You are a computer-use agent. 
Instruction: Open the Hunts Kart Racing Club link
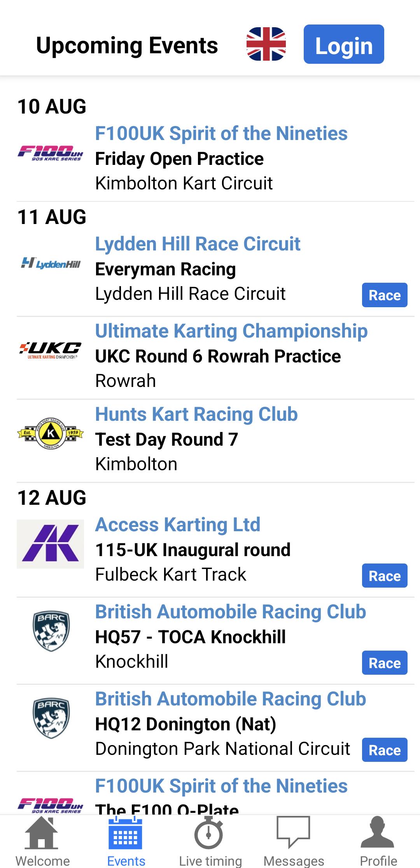pos(196,414)
